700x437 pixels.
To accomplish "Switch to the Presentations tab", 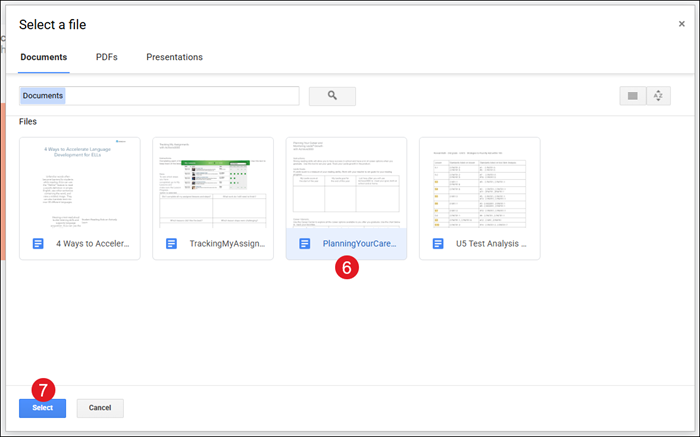I will pyautogui.click(x=174, y=57).
